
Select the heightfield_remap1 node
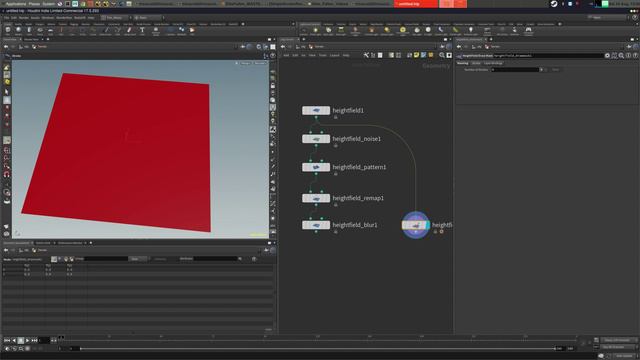coord(316,198)
